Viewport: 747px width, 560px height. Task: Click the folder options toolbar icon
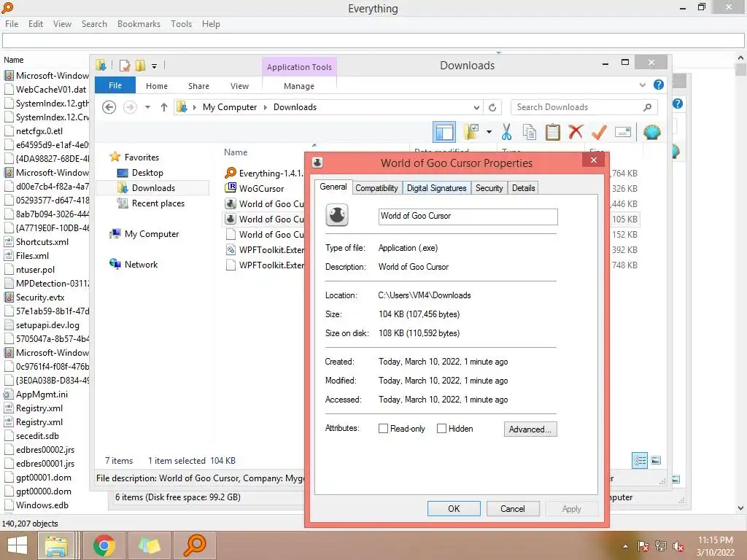[471, 132]
